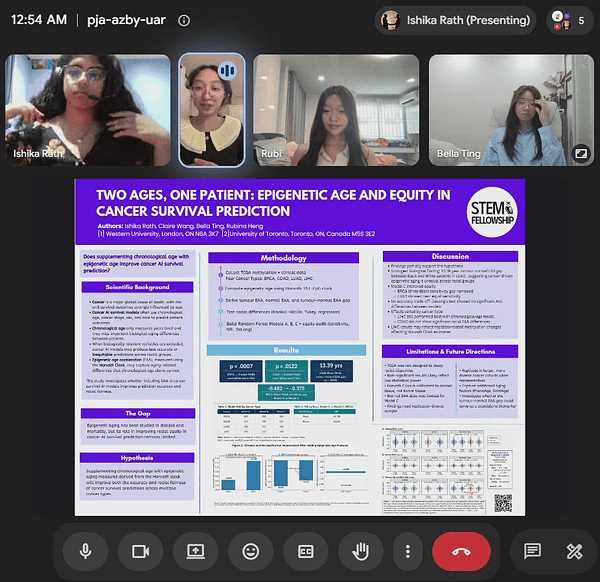The height and width of the screenshot is (582, 600).
Task: Turn on closed captions
Action: pyautogui.click(x=306, y=551)
